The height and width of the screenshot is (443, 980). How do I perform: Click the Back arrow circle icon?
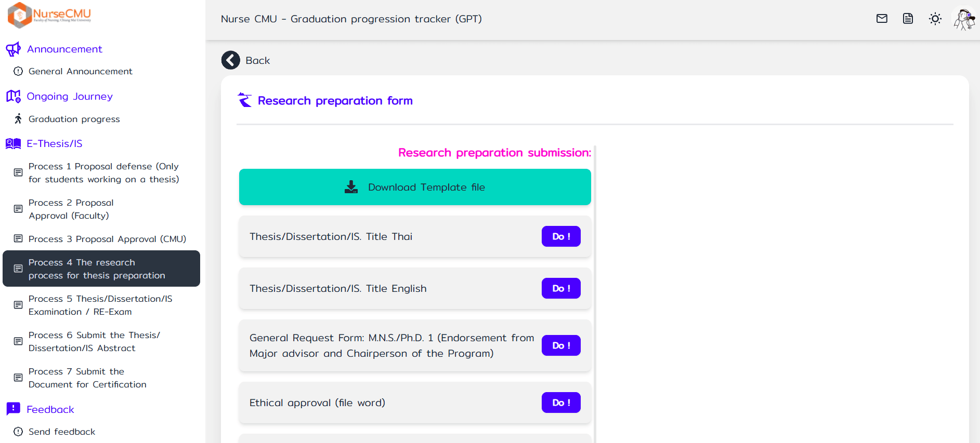(x=230, y=60)
